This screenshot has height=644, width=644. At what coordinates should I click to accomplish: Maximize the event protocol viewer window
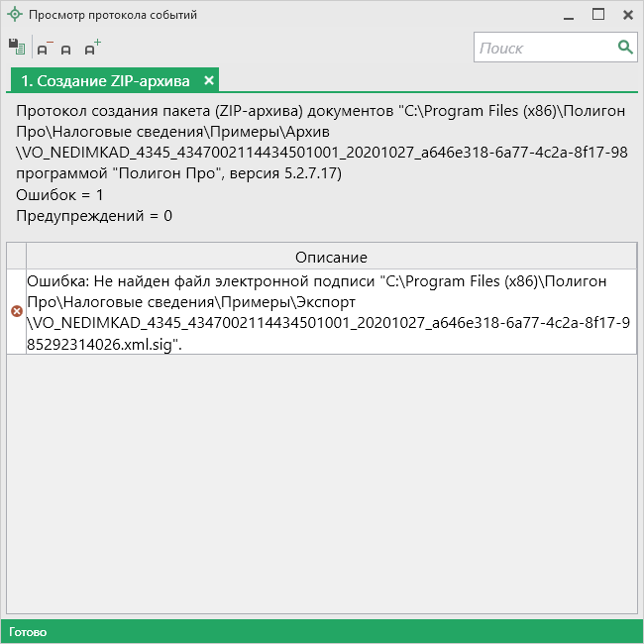[x=598, y=15]
